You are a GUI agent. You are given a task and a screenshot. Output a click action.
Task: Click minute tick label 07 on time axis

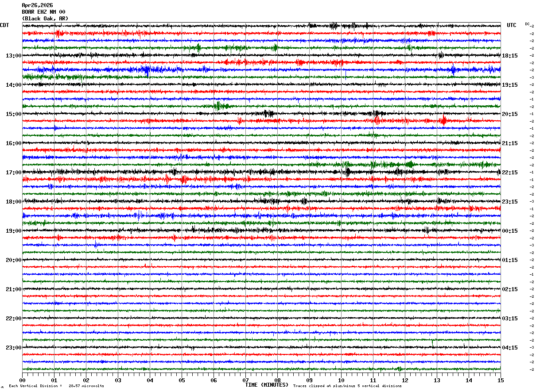pyautogui.click(x=245, y=380)
